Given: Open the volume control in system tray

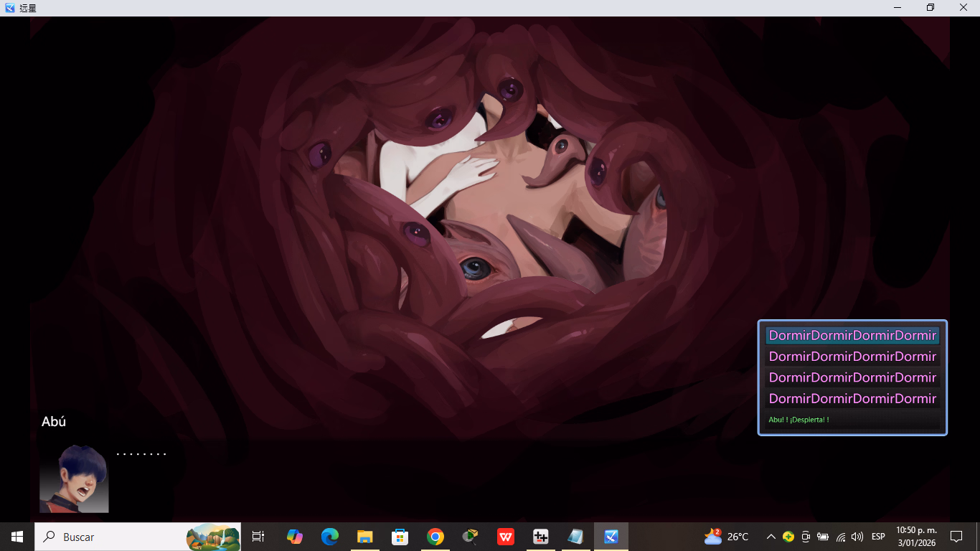Looking at the screenshot, I should click(x=857, y=537).
